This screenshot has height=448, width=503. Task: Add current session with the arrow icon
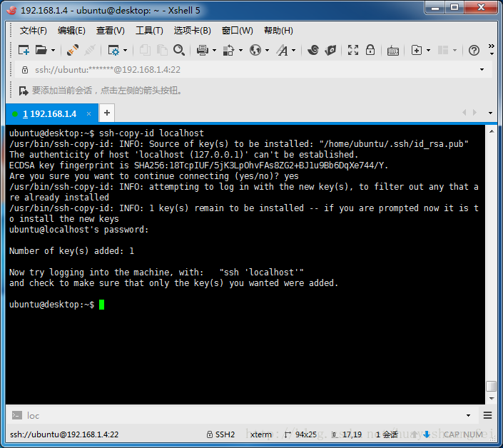coord(23,91)
